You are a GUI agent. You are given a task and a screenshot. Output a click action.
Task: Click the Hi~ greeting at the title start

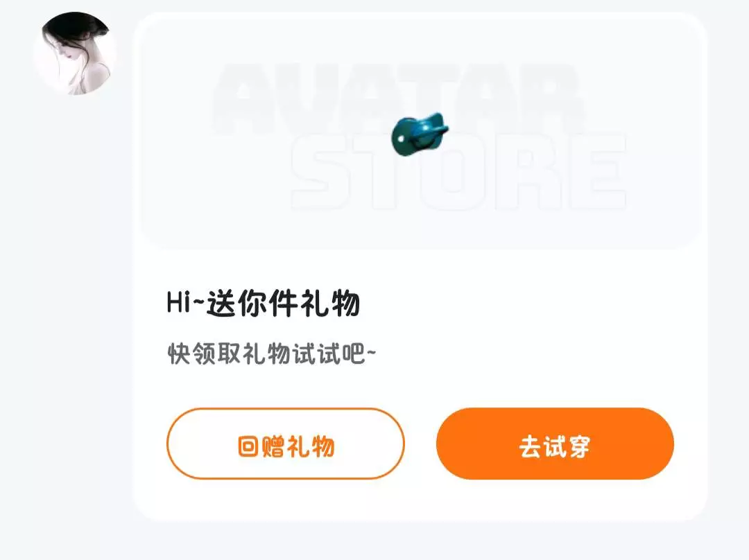click(x=185, y=302)
